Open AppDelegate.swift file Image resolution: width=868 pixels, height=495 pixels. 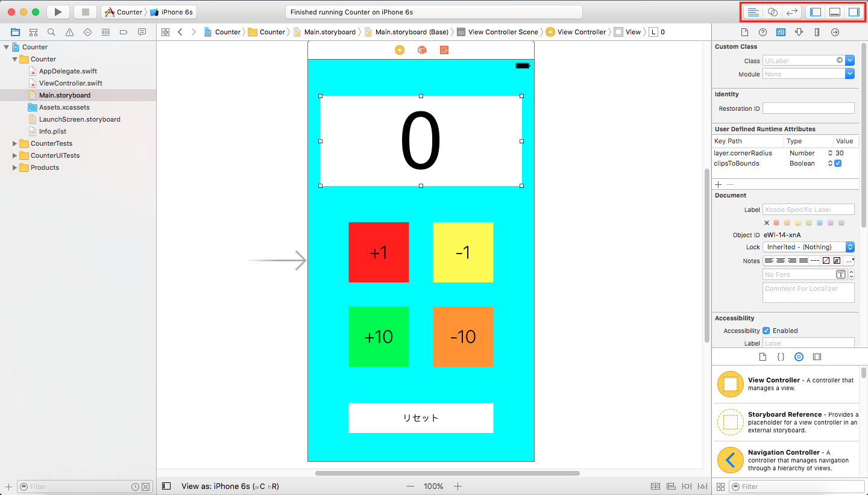[68, 71]
